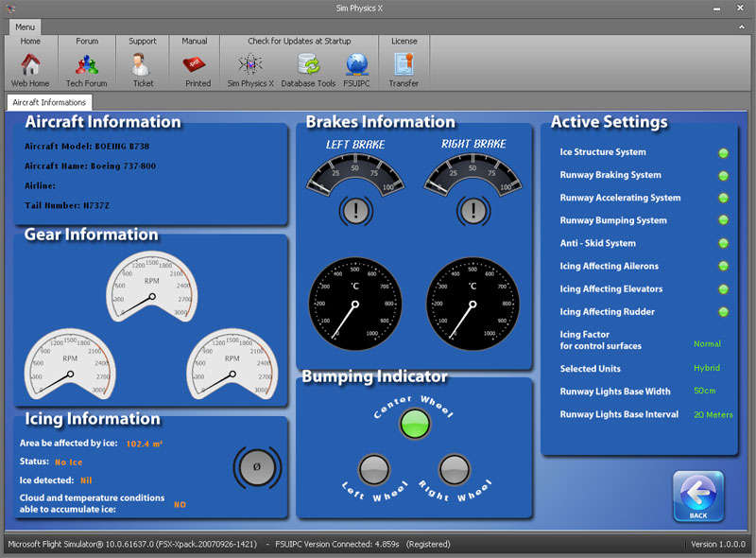Toggle the Anti-Skid System indicator

(x=723, y=243)
